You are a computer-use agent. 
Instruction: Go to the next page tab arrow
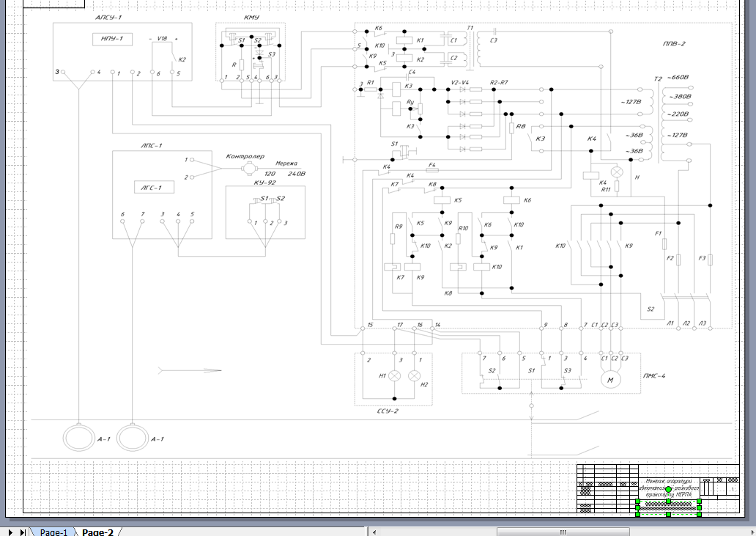pyautogui.click(x=10, y=532)
